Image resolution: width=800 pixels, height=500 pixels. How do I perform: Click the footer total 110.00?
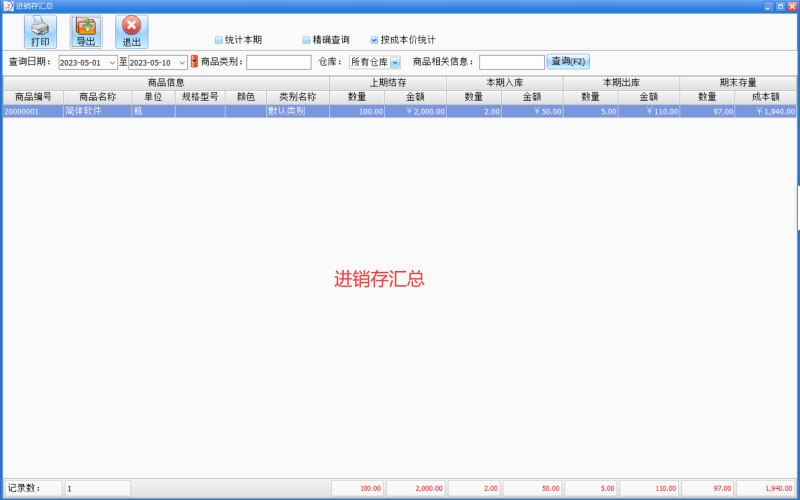pyautogui.click(x=649, y=488)
